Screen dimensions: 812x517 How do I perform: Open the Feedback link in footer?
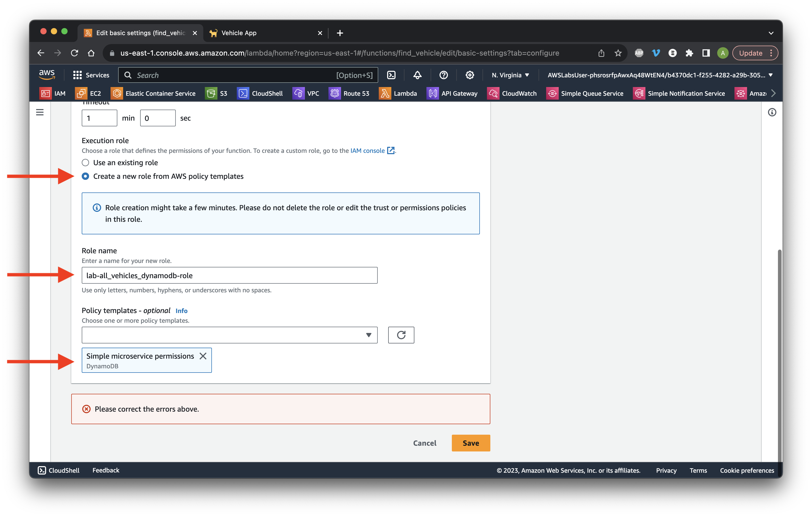point(106,470)
